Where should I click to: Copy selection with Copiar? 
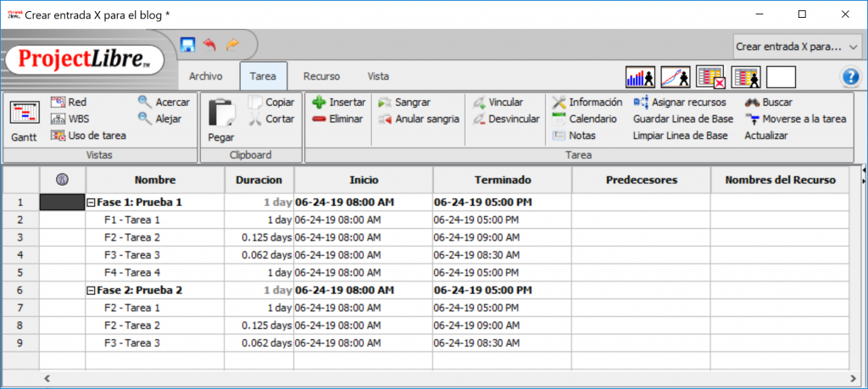272,103
